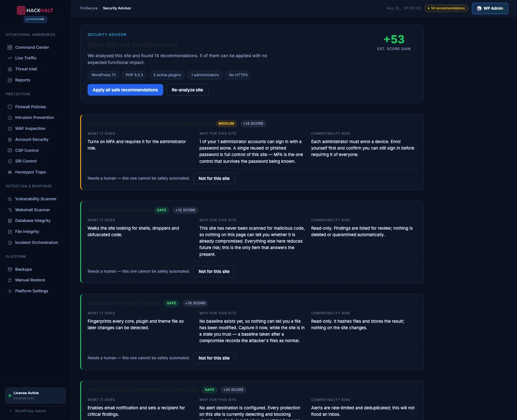
Task: Click the SAFE badge on the file integrity baseline card
Action: pyautogui.click(x=172, y=303)
